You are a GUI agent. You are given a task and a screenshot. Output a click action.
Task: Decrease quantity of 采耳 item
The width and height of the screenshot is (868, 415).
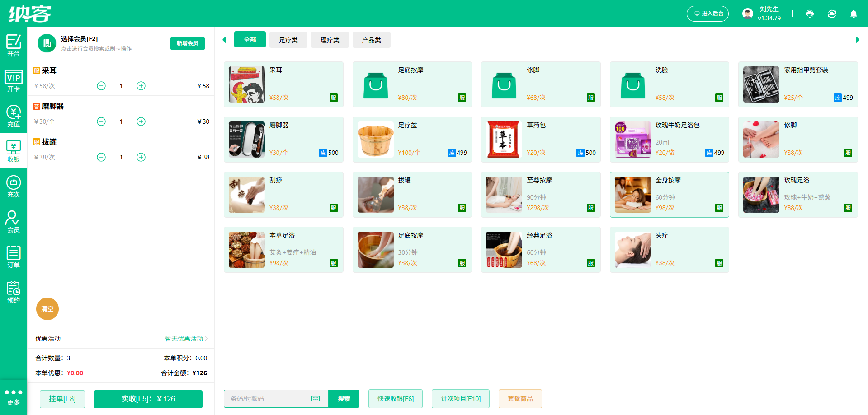(101, 86)
